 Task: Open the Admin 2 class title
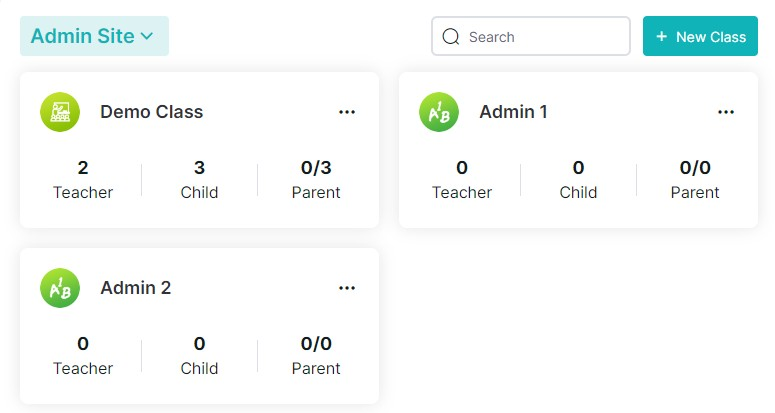[x=136, y=288]
